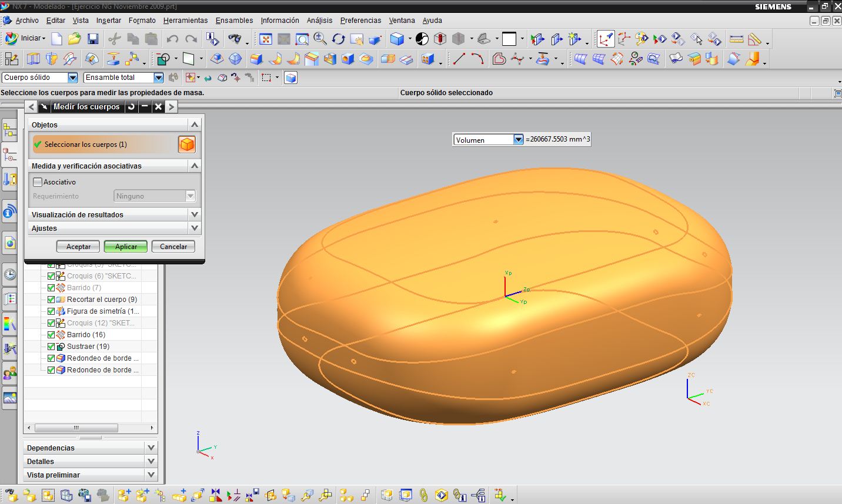
Task: Select the Extrude tool
Action: click(34, 59)
